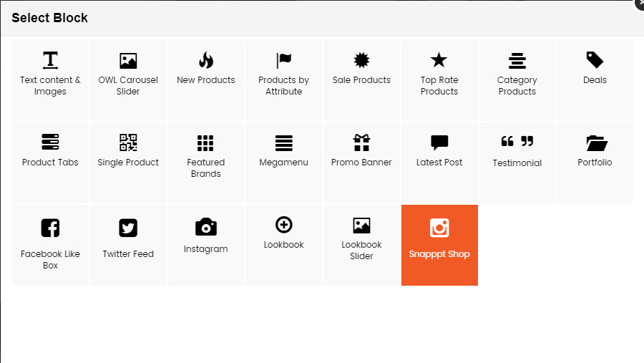644x363 pixels.
Task: Choose the Featured Brands grid icon
Action: [x=205, y=143]
